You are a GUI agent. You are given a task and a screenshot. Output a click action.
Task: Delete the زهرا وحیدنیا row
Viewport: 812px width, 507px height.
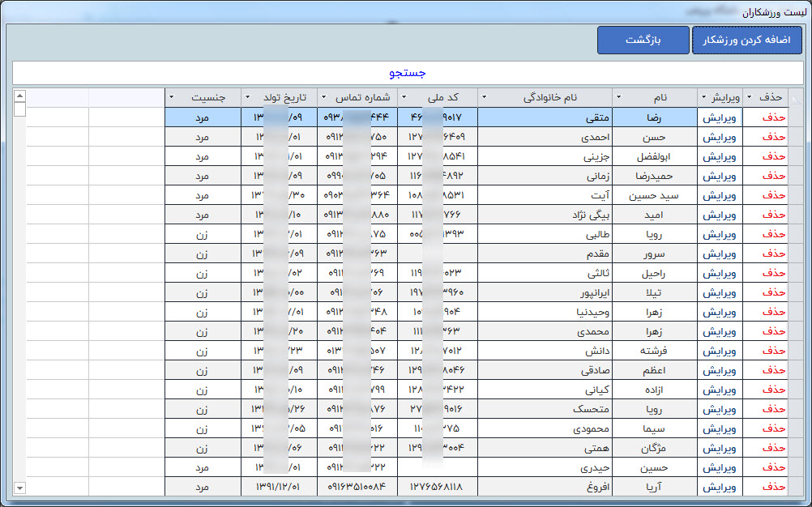click(774, 312)
